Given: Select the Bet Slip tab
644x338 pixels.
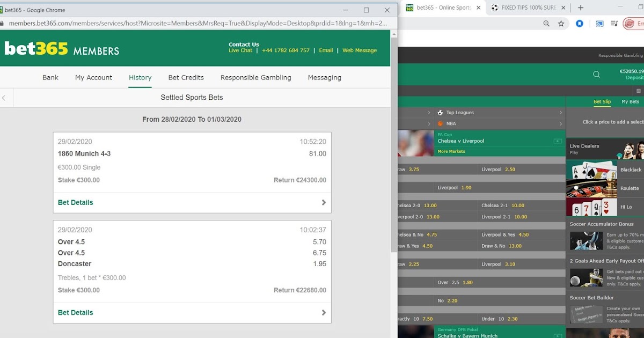Looking at the screenshot, I should (602, 101).
